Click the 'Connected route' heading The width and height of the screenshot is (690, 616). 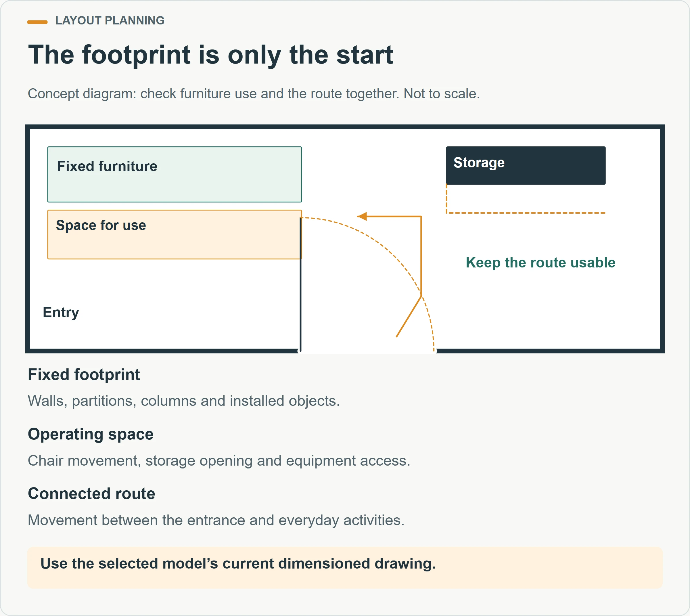(x=91, y=494)
